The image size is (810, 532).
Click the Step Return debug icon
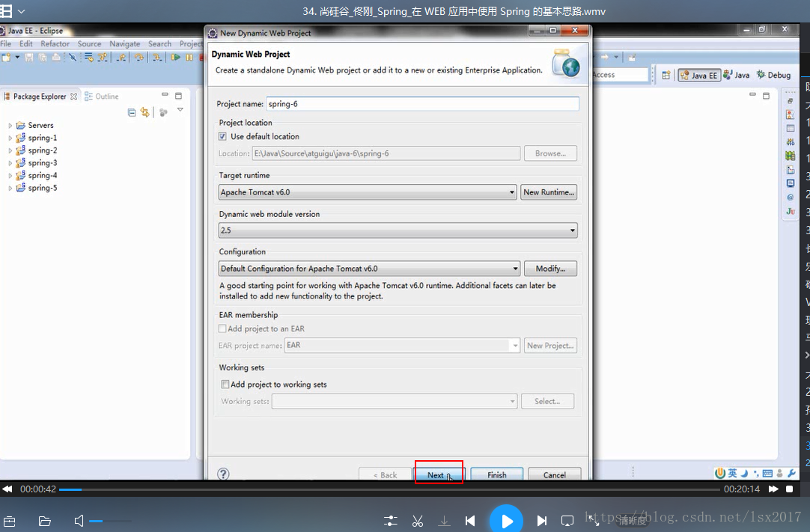pos(121,58)
